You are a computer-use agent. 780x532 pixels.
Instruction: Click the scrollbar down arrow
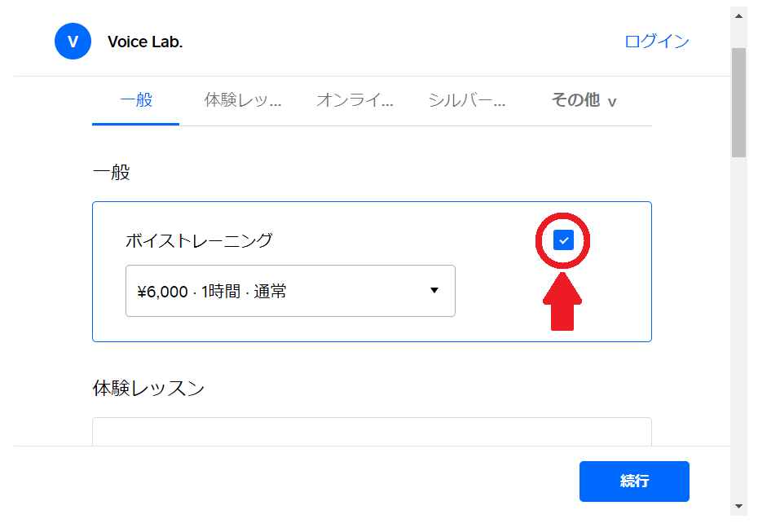pos(738,506)
